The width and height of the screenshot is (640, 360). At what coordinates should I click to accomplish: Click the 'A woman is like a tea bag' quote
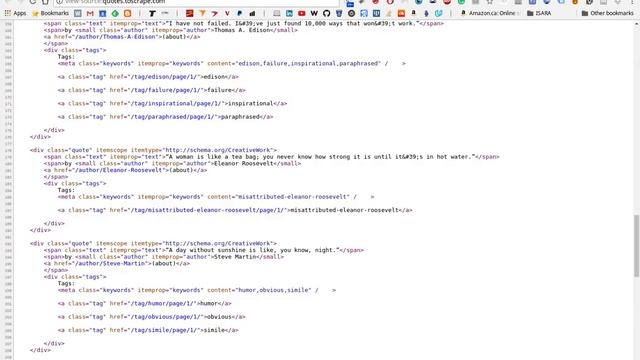pyautogui.click(x=320, y=157)
